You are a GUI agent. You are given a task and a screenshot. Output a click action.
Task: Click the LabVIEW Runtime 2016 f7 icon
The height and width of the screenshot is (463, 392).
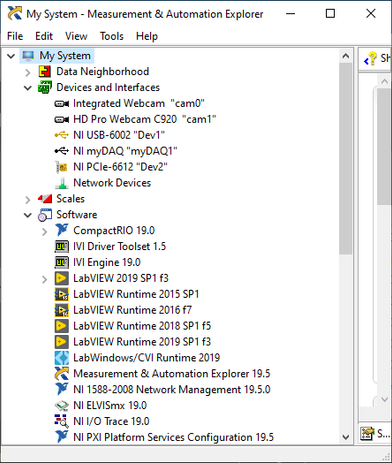[x=62, y=310]
